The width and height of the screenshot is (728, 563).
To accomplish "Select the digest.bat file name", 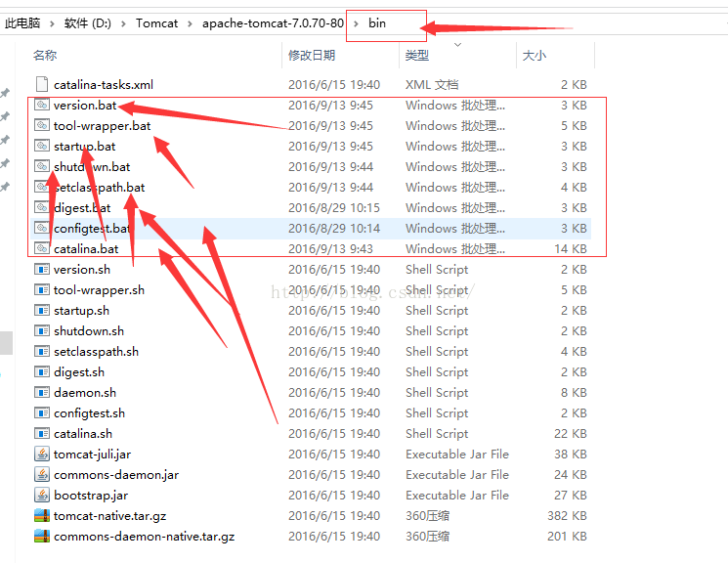I will (82, 207).
